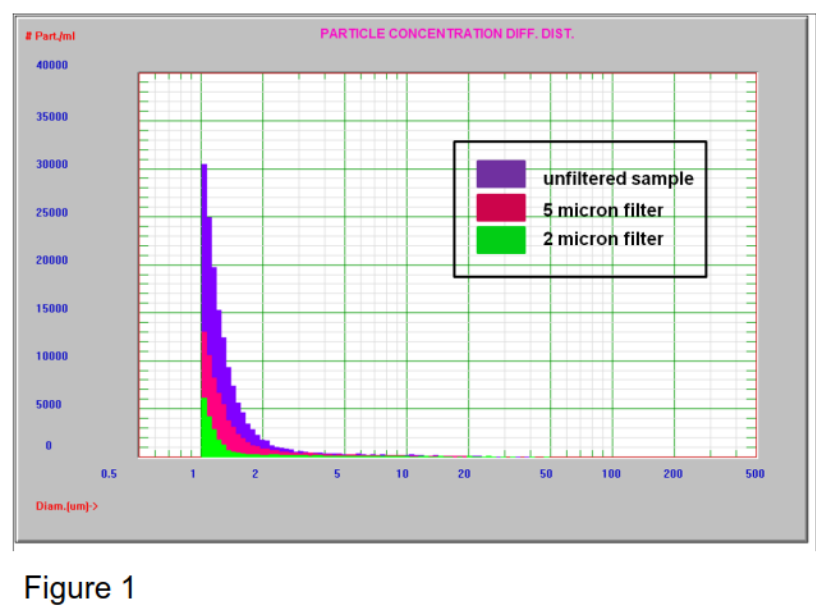Click the tallest green histogram bar

coord(204,427)
